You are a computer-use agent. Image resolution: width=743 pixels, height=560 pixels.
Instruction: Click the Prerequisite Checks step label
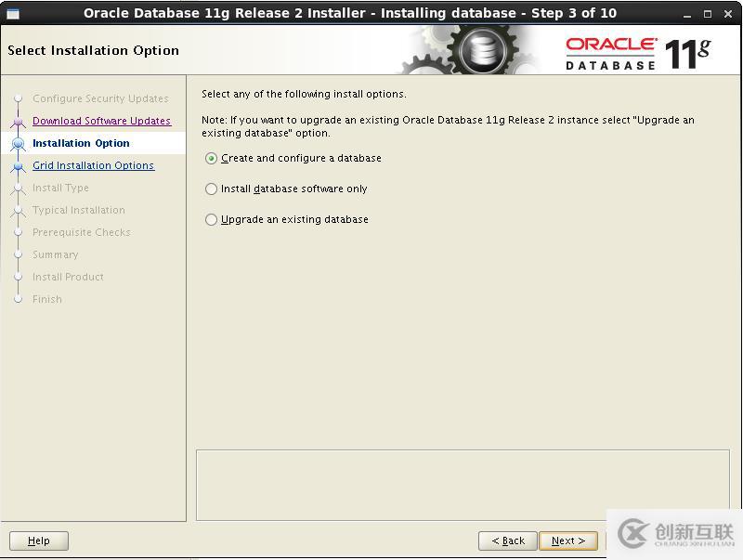point(82,232)
